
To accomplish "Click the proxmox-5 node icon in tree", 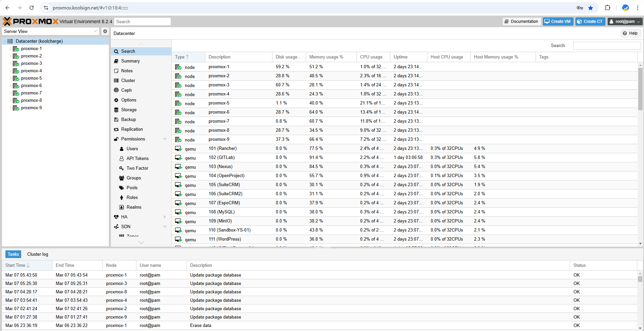I will tap(16, 78).
